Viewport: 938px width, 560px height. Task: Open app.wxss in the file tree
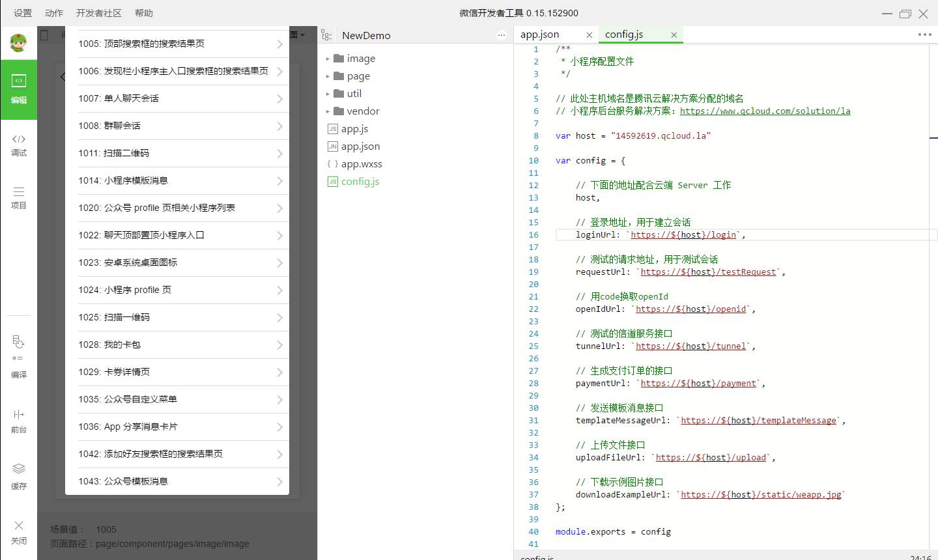click(x=362, y=164)
